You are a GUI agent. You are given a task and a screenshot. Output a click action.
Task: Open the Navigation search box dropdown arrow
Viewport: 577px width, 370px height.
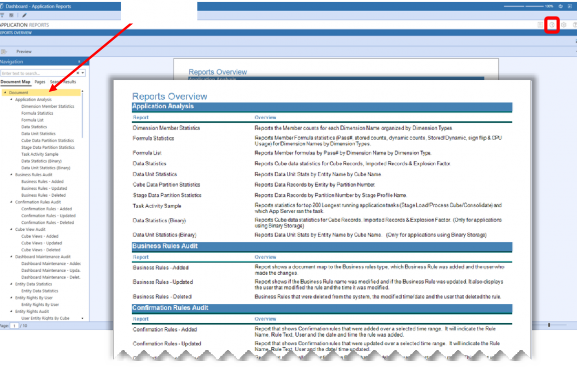pos(83,73)
